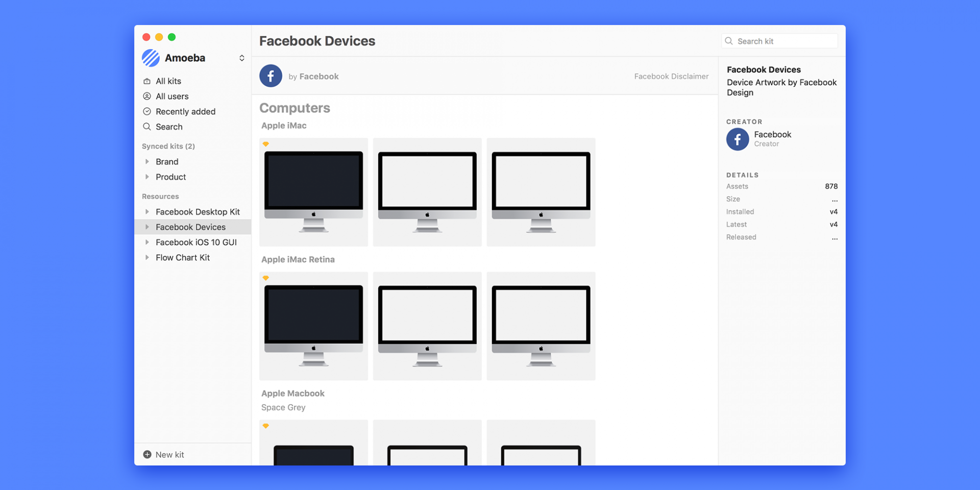Click the Resources section header
The image size is (980, 490).
[x=160, y=197]
